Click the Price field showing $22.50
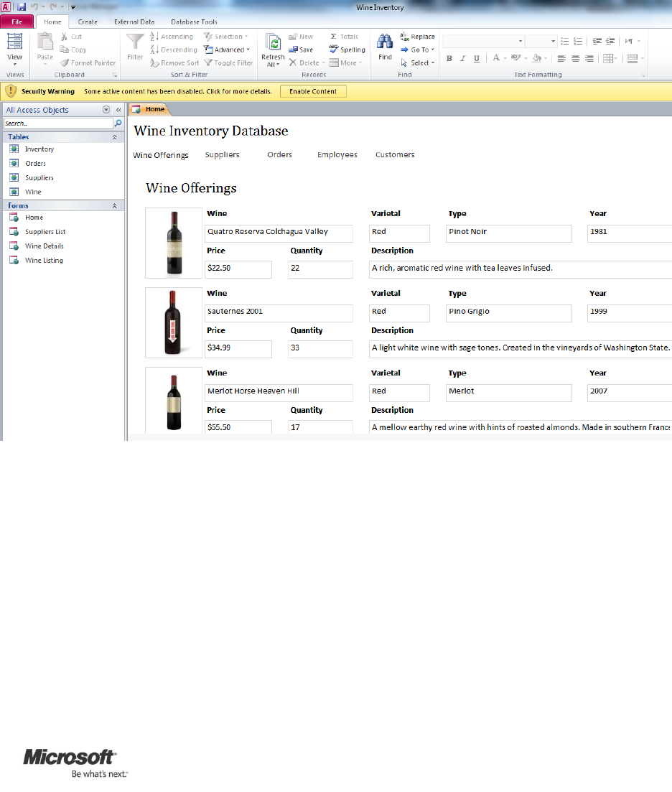 [238, 269]
